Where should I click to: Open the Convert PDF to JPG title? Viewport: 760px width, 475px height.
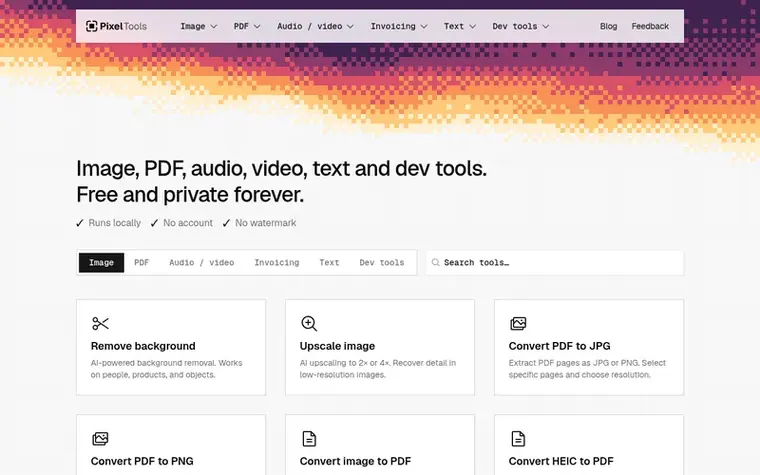click(x=559, y=346)
